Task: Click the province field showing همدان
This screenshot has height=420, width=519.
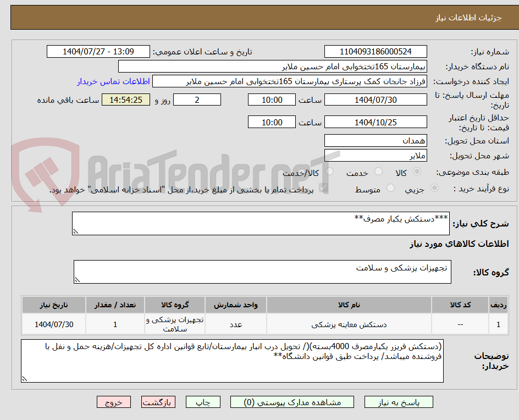Action: (376, 141)
